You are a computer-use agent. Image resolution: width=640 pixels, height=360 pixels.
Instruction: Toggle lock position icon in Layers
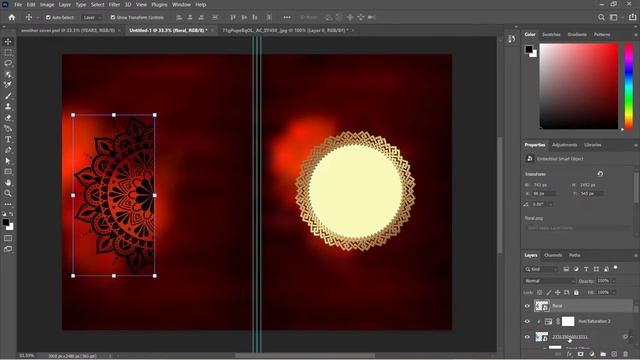(558, 292)
